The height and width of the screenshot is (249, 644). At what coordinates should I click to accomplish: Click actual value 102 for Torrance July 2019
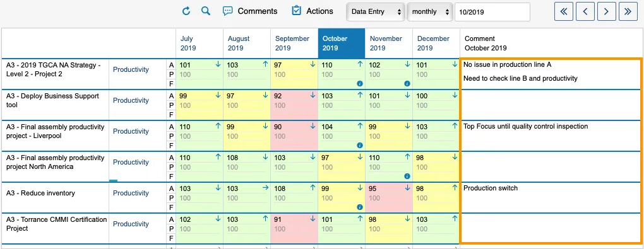pyautogui.click(x=185, y=219)
